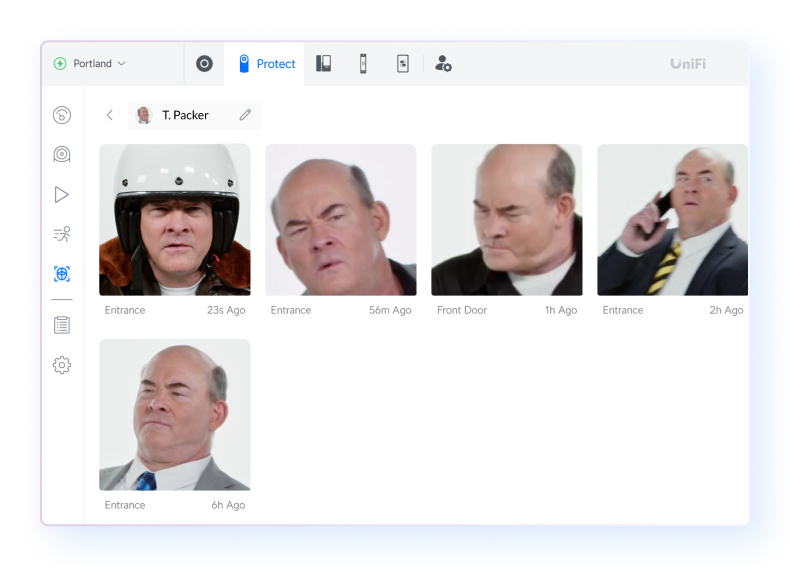The width and height of the screenshot is (790, 567).
Task: Open the cameras devices sidebar icon
Action: point(62,154)
